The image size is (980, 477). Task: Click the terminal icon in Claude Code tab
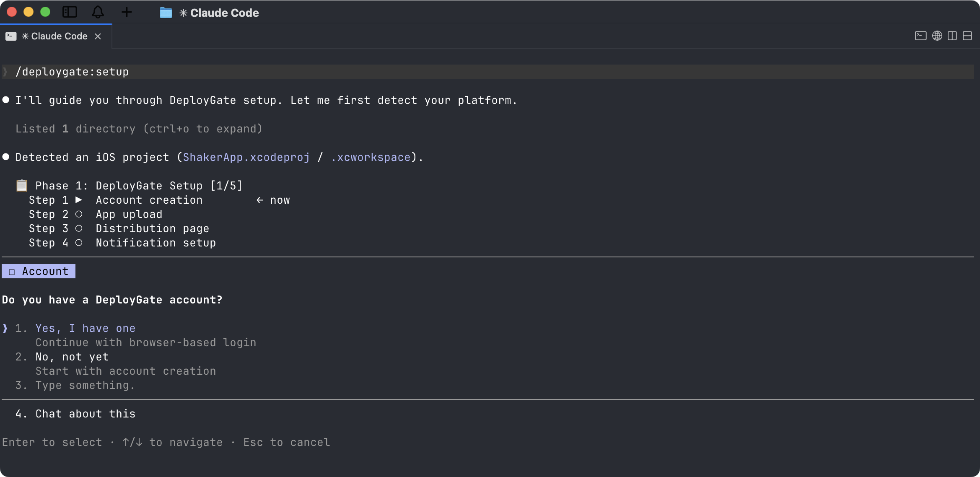point(11,36)
